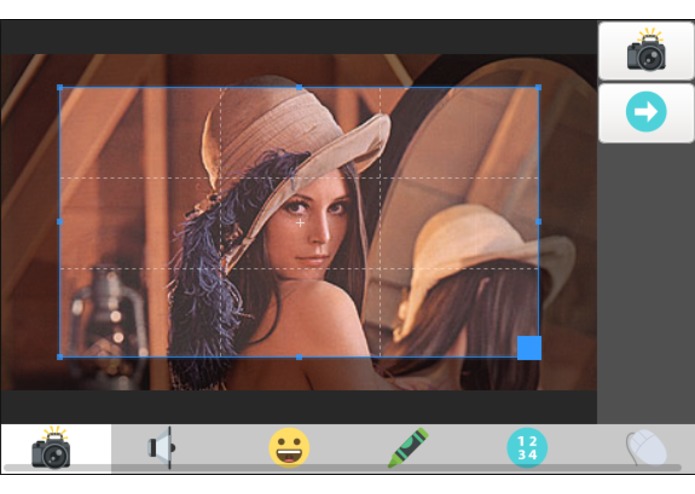This screenshot has width=695, height=494.
Task: Click the top edge middle crop handle
Action: point(299,88)
